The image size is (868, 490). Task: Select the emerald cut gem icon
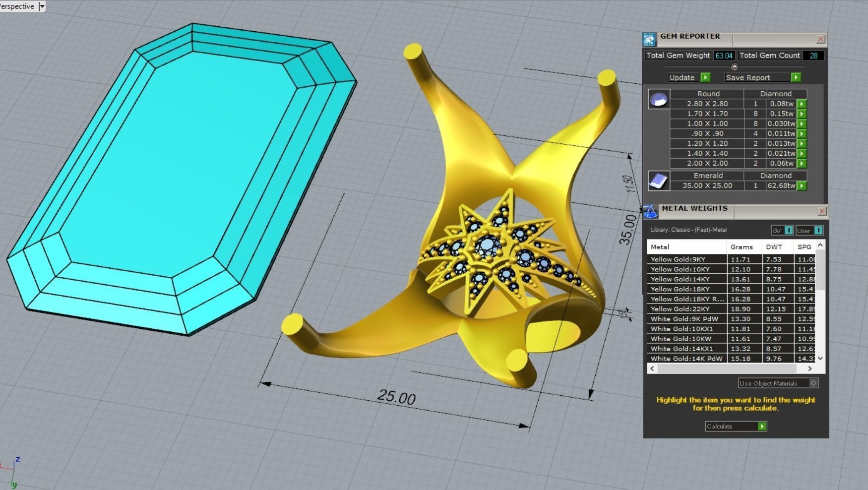(x=659, y=181)
